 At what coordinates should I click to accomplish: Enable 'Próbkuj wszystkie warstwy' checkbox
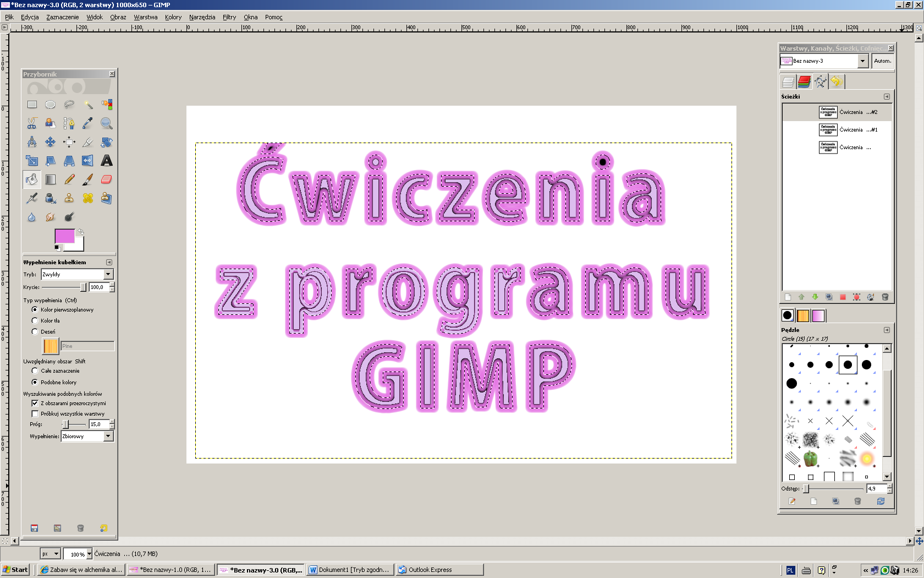point(35,414)
